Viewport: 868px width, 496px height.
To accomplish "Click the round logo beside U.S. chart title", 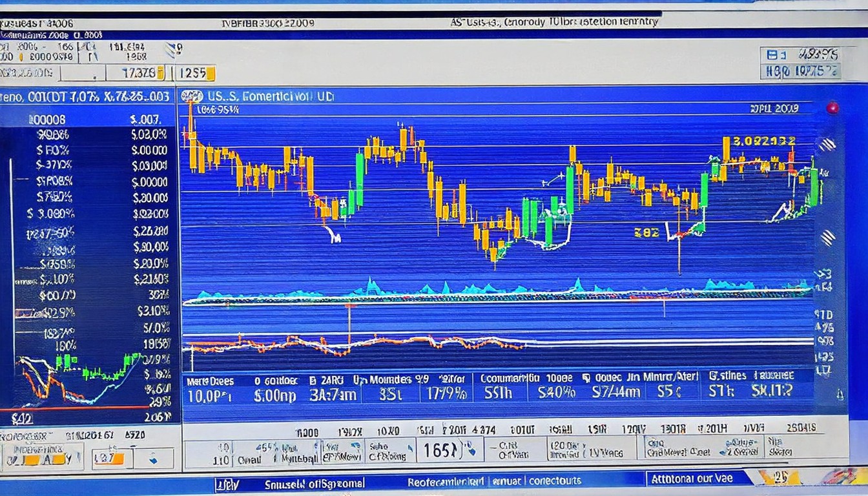I will tap(192, 96).
